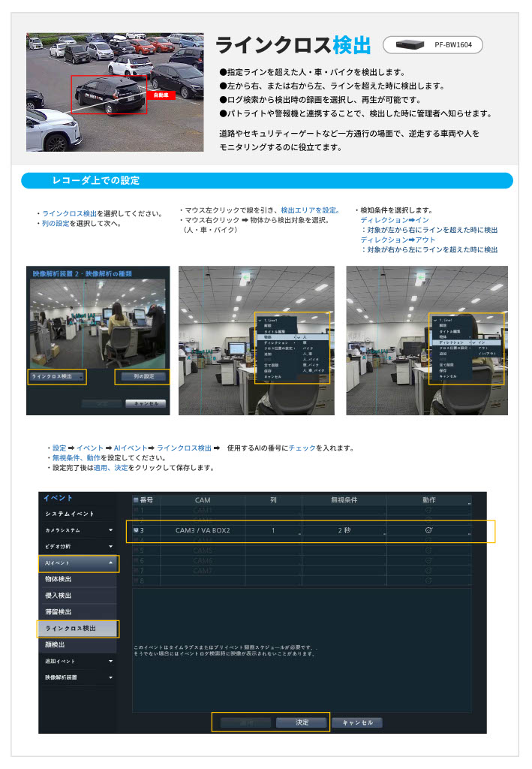The width and height of the screenshot is (532, 769).
Task: Select 顔検出 in the sidebar
Action: point(78,644)
